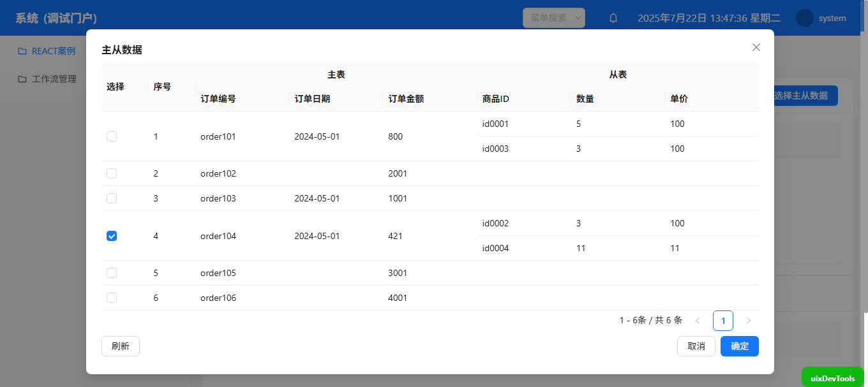
Task: Click the 主从数据 dialog title
Action: (x=122, y=50)
